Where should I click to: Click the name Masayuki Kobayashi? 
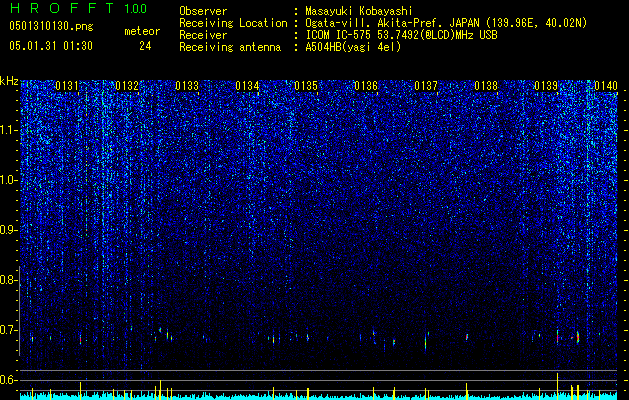tap(359, 11)
